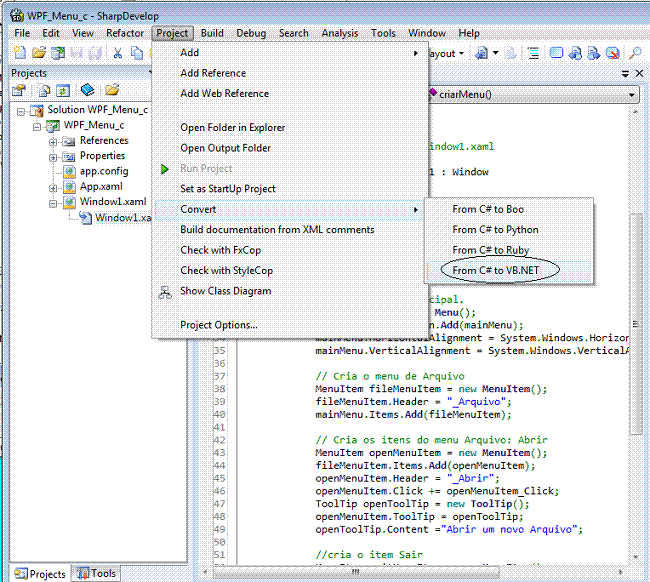Select From C# to Boo

click(509, 209)
